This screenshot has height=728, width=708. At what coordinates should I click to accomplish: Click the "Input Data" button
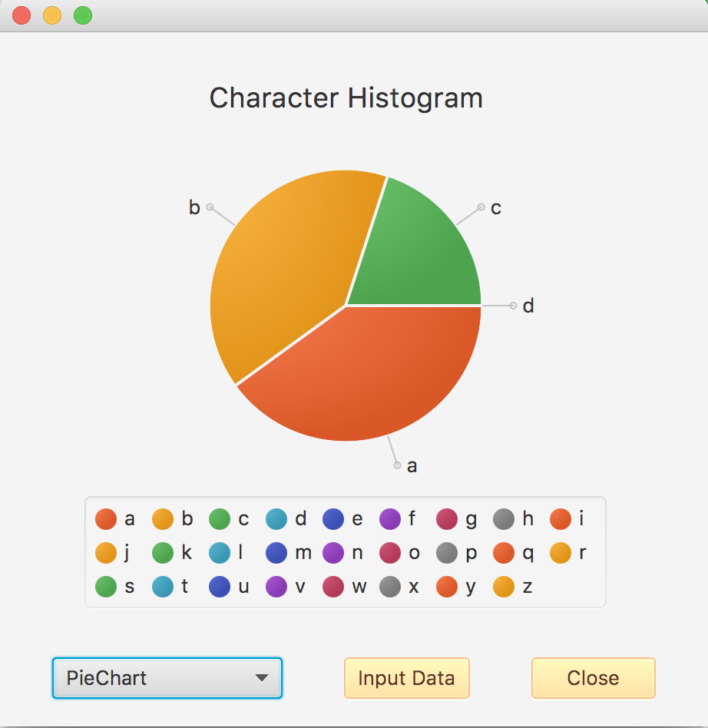coord(406,678)
